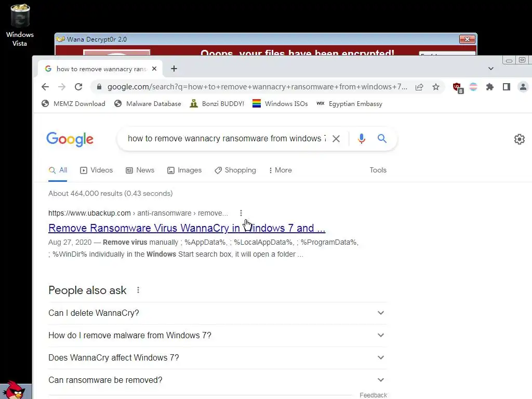Open the uBlock Origin extension icon
Viewport: 532px width, 399px height.
pos(458,87)
